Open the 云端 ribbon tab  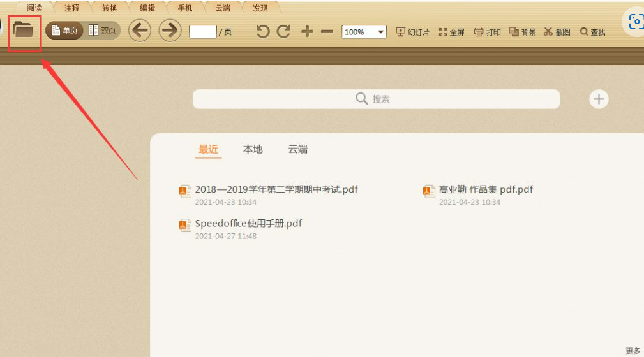(x=223, y=8)
